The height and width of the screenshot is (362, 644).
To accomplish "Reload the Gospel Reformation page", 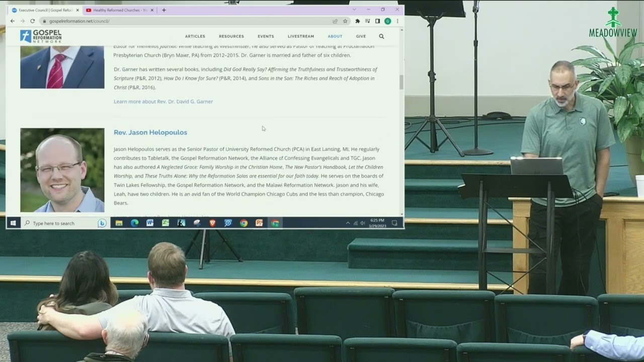I will [x=32, y=21].
